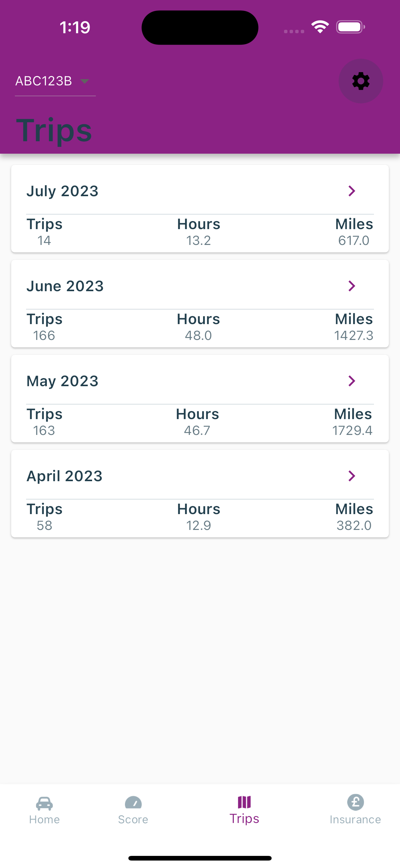
Task: Select the April 2023 trips count 58
Action: (x=44, y=525)
